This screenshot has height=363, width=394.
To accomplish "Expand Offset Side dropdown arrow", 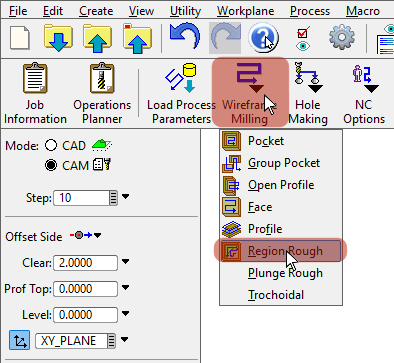I will coord(97,236).
